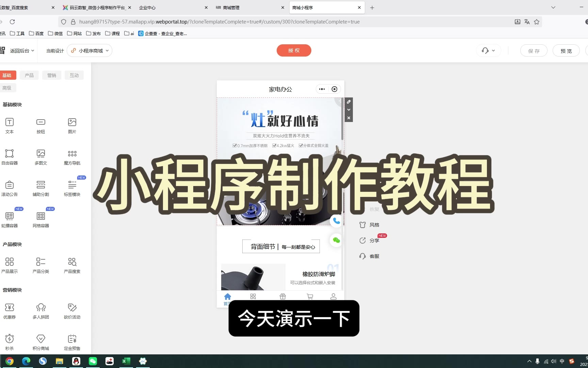Open the 小程序商城 design dropdown
This screenshot has height=368, width=588.
pyautogui.click(x=90, y=51)
